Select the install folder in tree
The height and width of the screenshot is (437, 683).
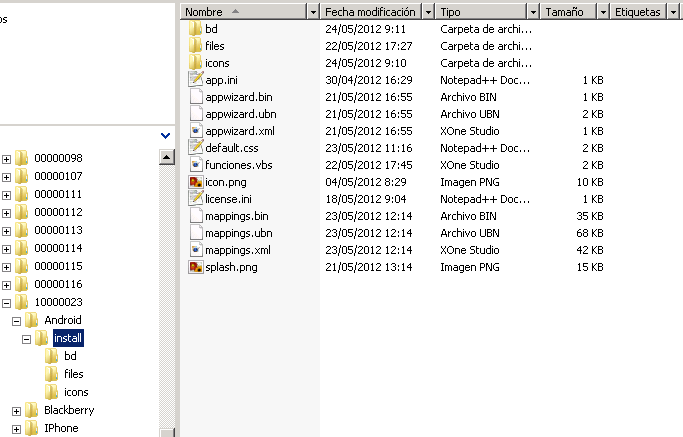point(68,338)
